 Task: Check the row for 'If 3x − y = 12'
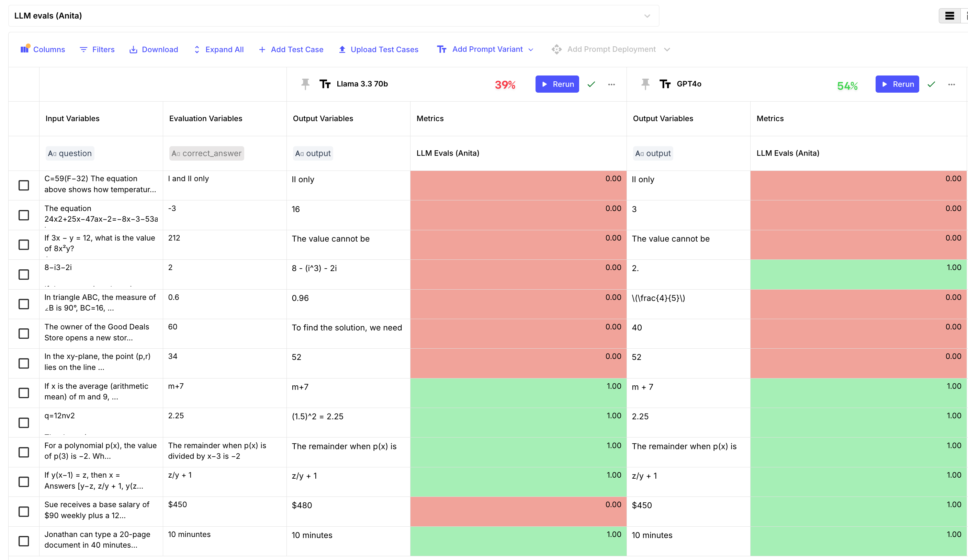coord(24,245)
